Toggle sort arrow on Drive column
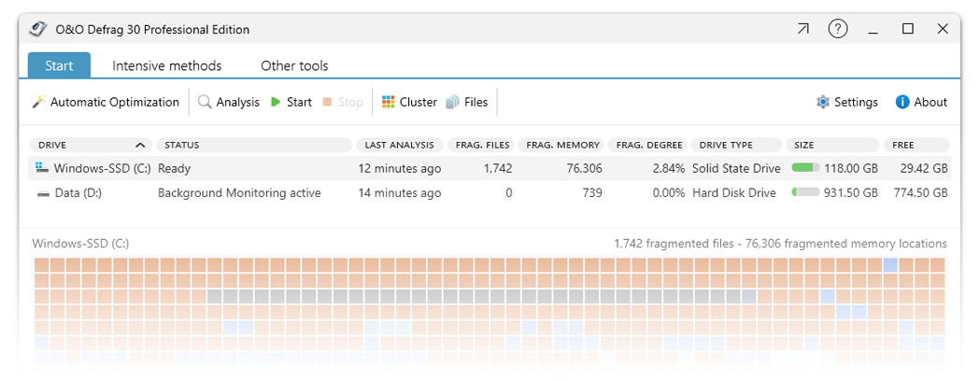Viewport: 980px width, 381px height. pos(140,146)
